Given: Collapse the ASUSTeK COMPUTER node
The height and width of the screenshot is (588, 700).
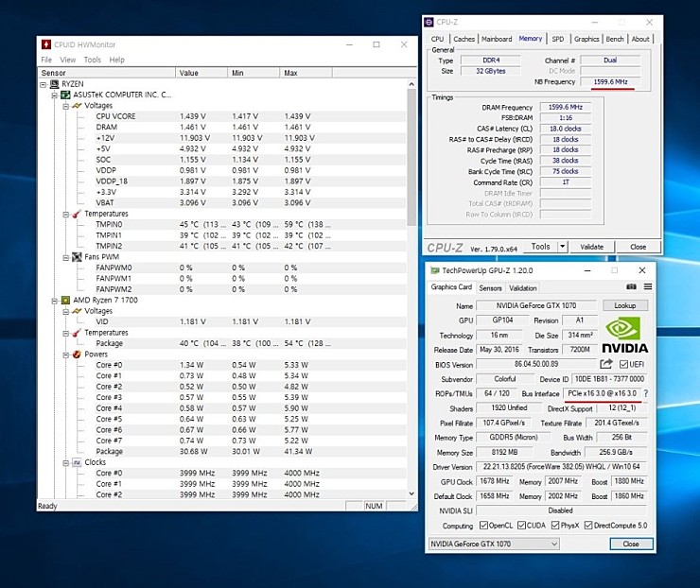Looking at the screenshot, I should 55,95.
